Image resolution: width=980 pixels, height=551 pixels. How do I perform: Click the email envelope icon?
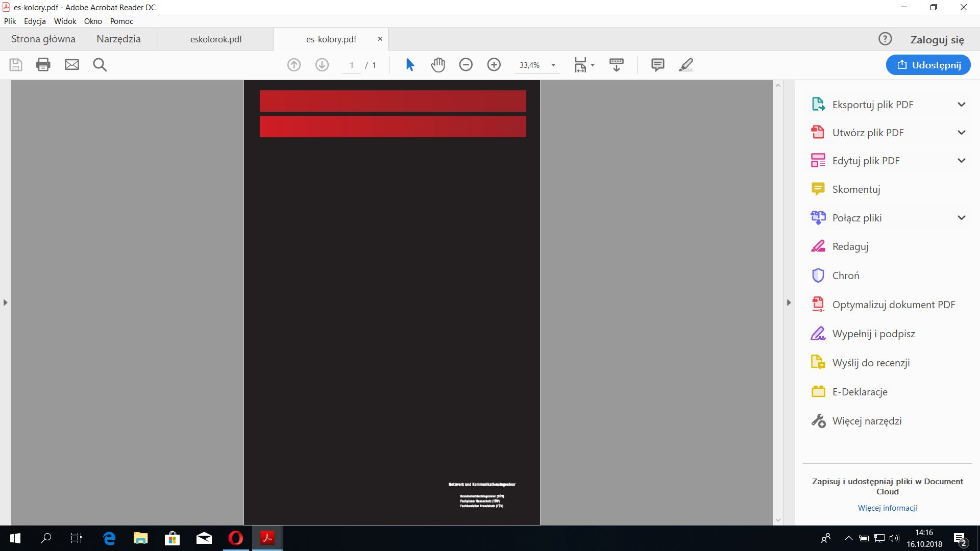click(72, 65)
